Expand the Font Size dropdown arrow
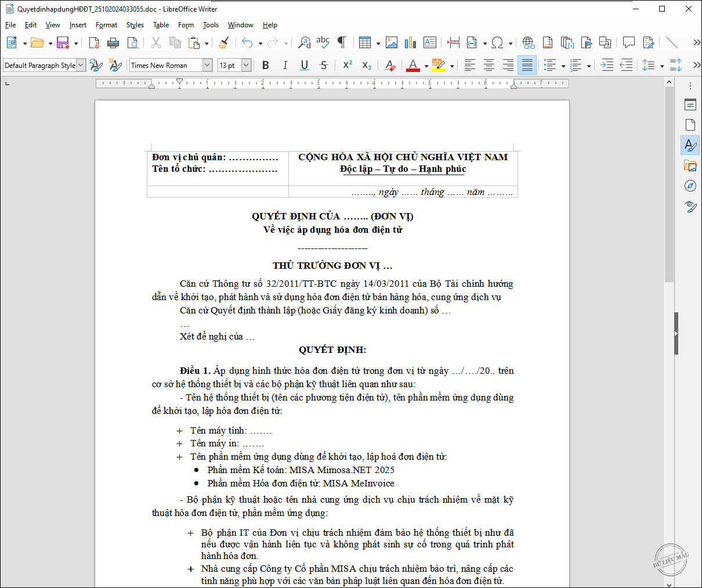702x588 pixels. pyautogui.click(x=246, y=65)
